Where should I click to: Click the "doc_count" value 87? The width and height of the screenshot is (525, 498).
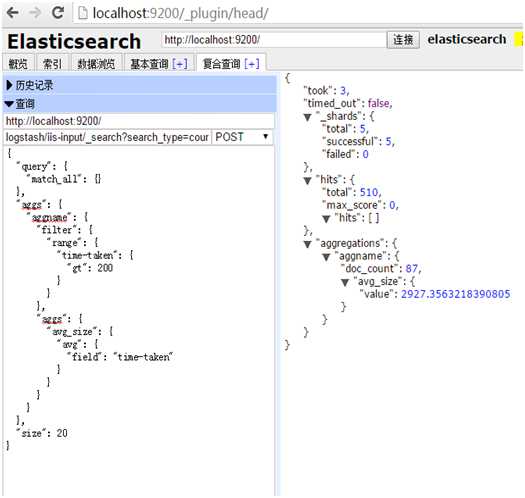coord(411,269)
